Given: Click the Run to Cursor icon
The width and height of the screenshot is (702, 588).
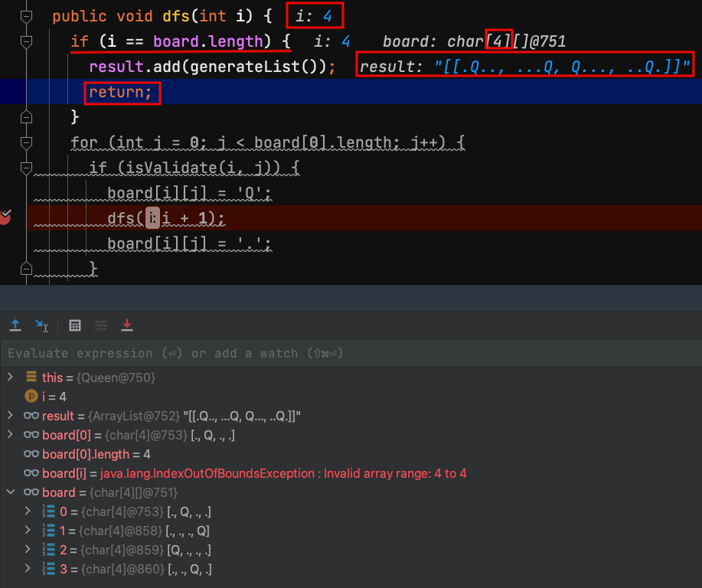Looking at the screenshot, I should (42, 325).
